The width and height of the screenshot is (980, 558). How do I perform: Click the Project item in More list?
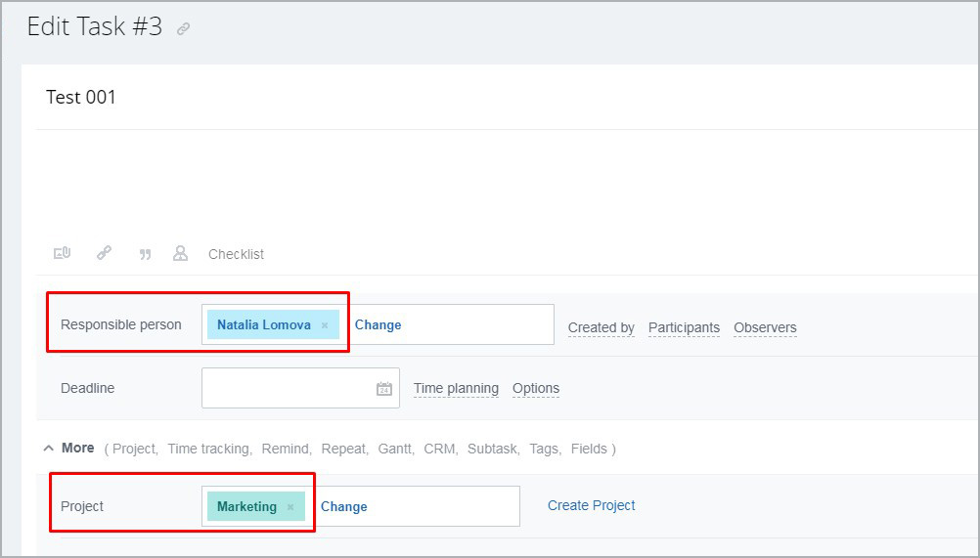pyautogui.click(x=134, y=449)
